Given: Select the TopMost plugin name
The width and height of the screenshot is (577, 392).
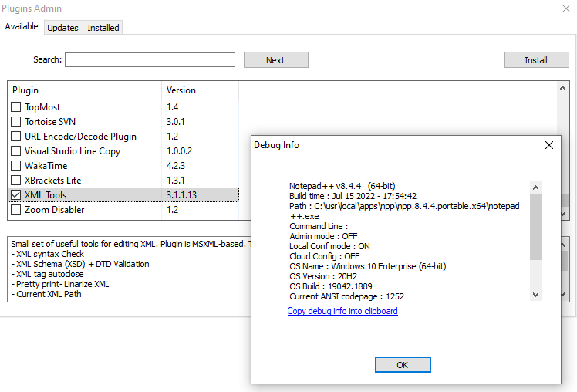Looking at the screenshot, I should click(x=42, y=107).
